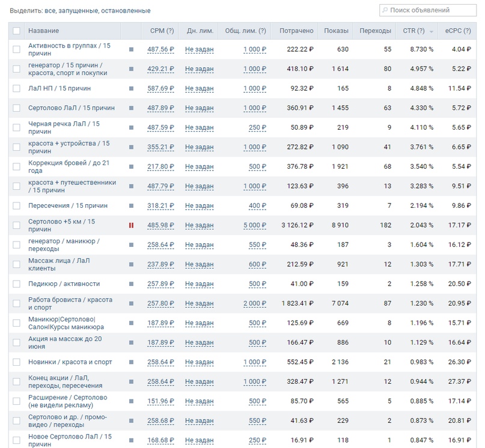This screenshot has height=448, width=485.
Task: Click impressions value 7 074
Action: [340, 304]
